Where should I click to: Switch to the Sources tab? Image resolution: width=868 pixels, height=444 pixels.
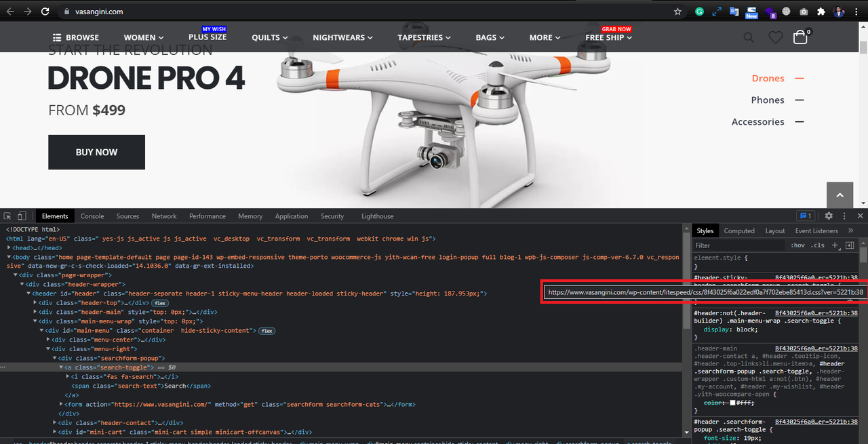(127, 216)
